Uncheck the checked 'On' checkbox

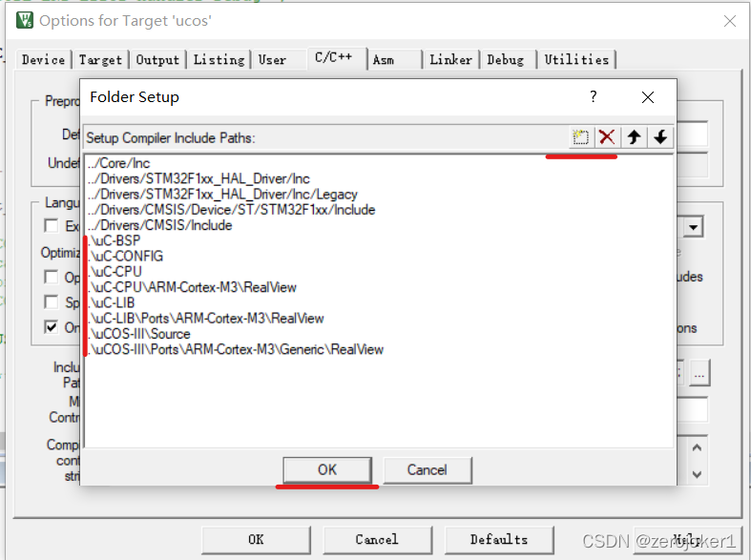click(x=52, y=327)
